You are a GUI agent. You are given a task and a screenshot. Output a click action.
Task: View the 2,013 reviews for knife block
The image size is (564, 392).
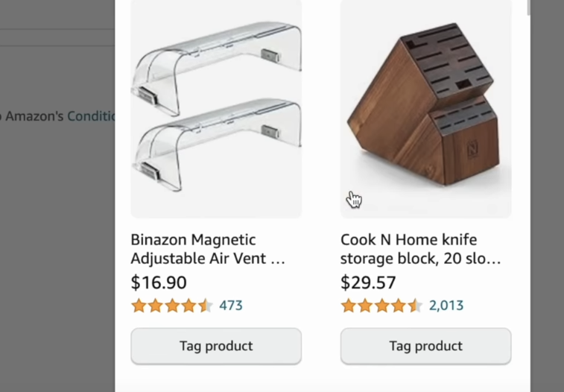click(x=446, y=306)
